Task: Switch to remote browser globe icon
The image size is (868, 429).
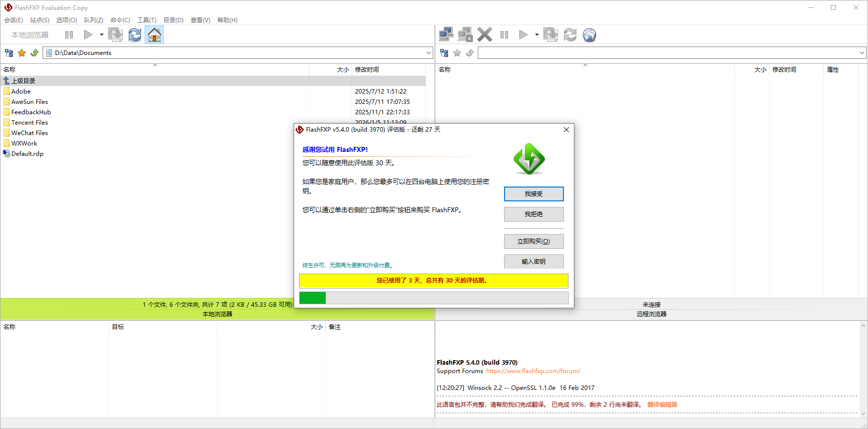Action: point(589,35)
